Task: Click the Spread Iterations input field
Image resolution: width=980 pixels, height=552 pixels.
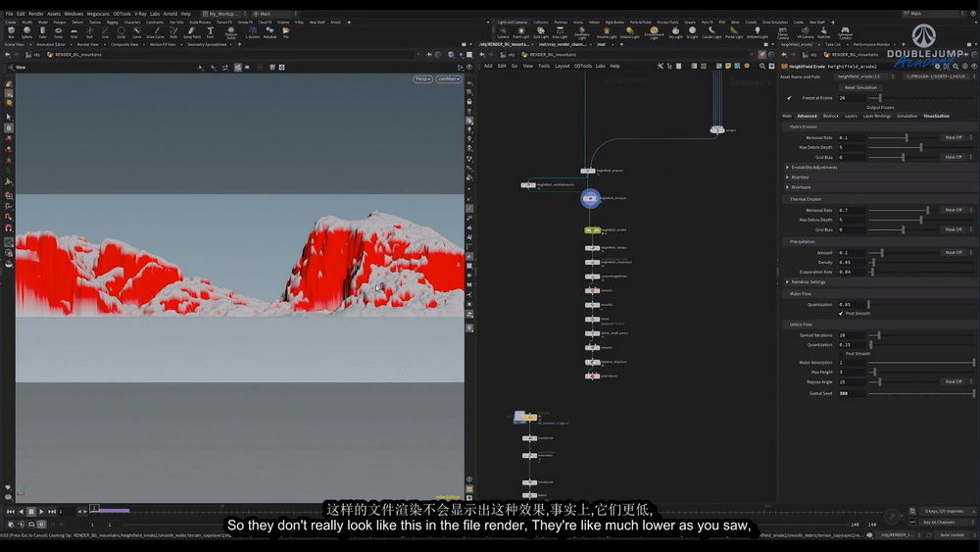Action: coord(852,335)
